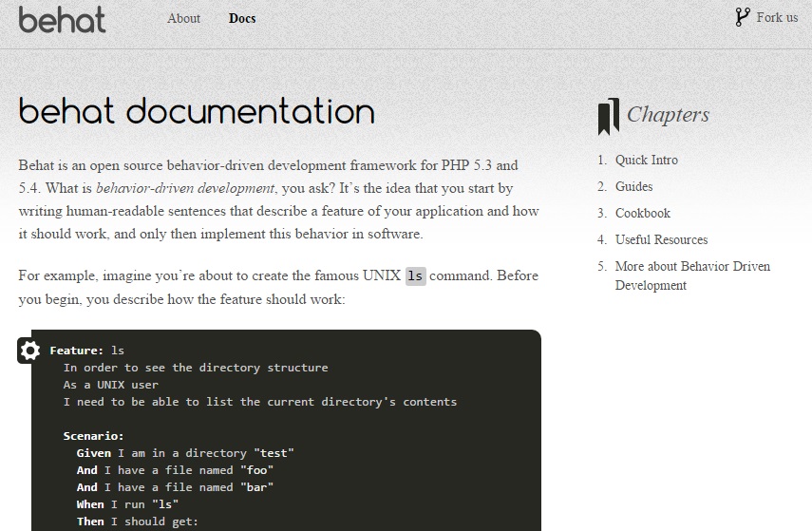812x531 pixels.
Task: Go to the Quick Intro chapter
Action: [646, 160]
